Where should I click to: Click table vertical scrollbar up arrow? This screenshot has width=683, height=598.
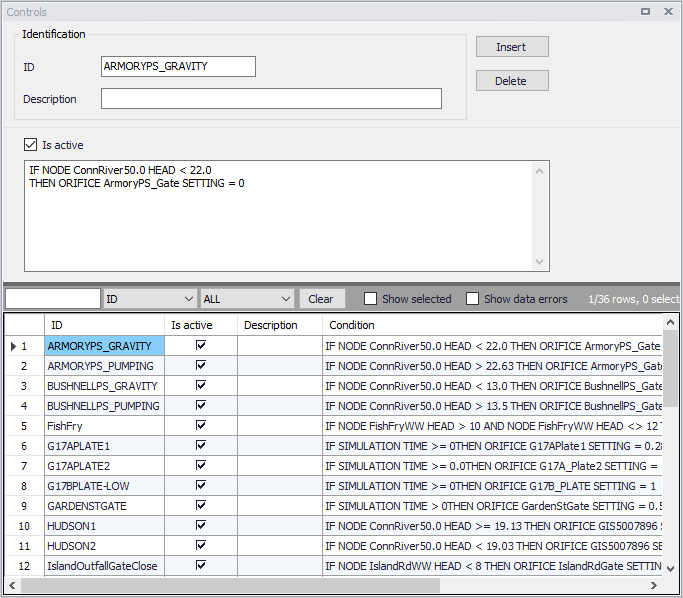670,322
